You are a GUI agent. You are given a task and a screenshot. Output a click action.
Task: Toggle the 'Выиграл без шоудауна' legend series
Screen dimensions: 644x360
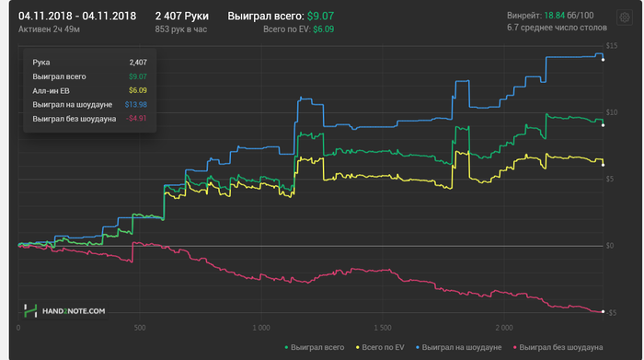pyautogui.click(x=558, y=347)
